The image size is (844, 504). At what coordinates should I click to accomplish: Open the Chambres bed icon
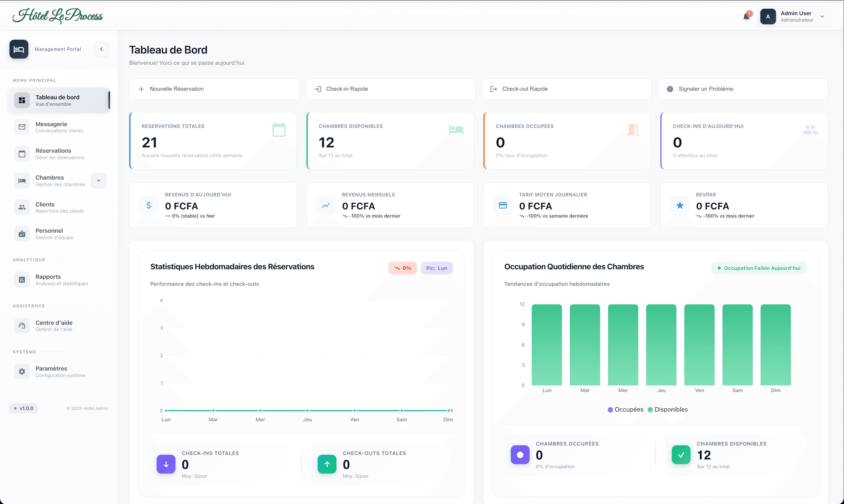(x=22, y=180)
